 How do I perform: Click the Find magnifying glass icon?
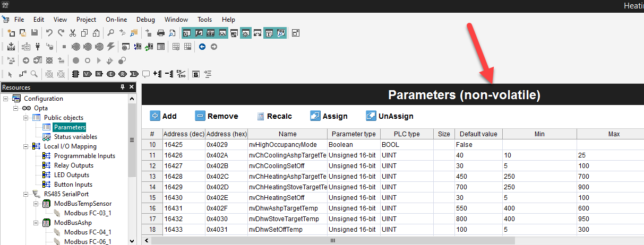point(111,33)
